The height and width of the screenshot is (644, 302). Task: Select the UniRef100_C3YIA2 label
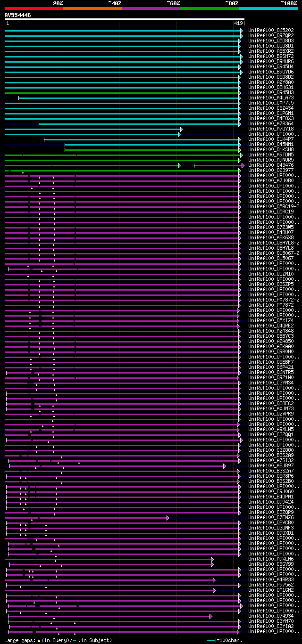click(271, 626)
